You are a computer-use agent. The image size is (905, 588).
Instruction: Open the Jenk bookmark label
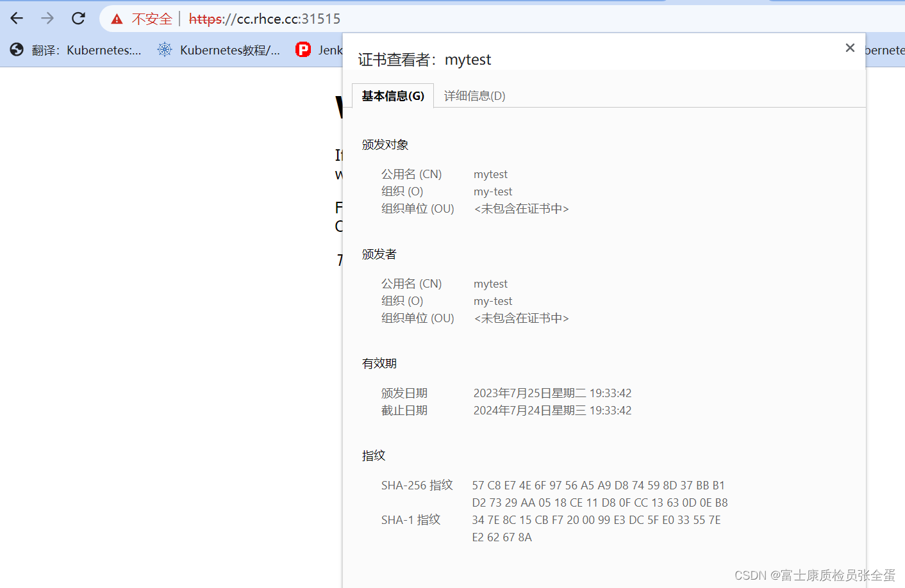click(330, 50)
